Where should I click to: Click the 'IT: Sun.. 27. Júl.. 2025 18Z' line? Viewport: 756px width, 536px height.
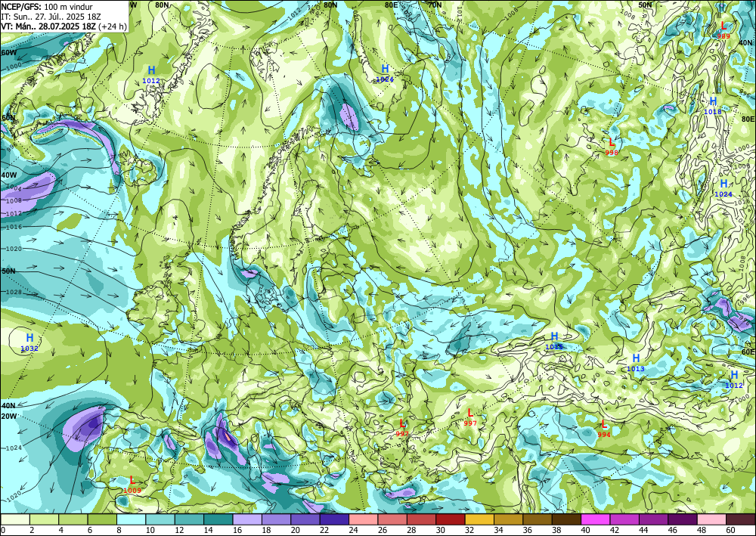pos(51,17)
